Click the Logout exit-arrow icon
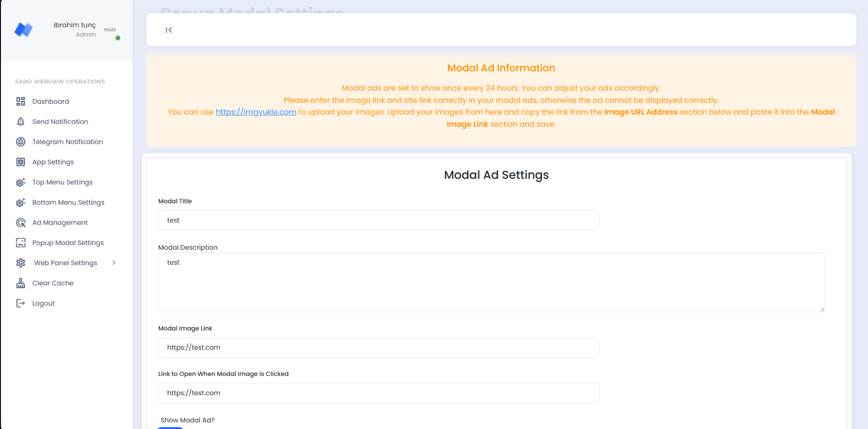This screenshot has height=429, width=868. pyautogui.click(x=21, y=303)
